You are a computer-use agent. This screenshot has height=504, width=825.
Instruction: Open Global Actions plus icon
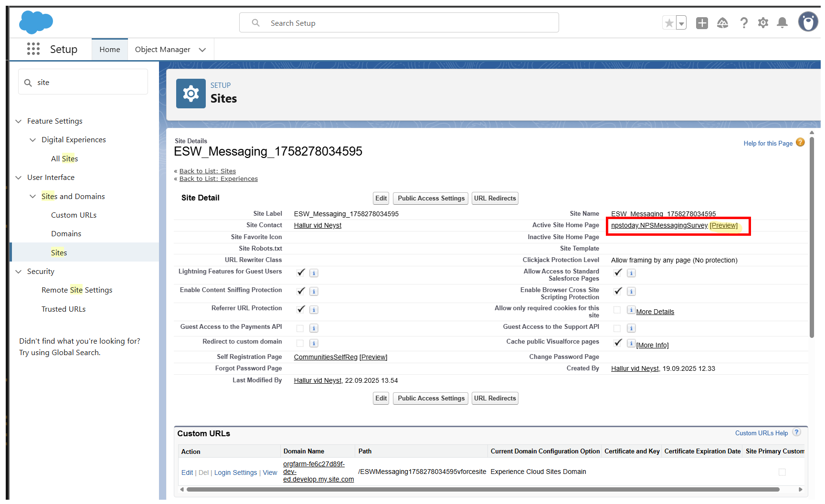pos(702,23)
